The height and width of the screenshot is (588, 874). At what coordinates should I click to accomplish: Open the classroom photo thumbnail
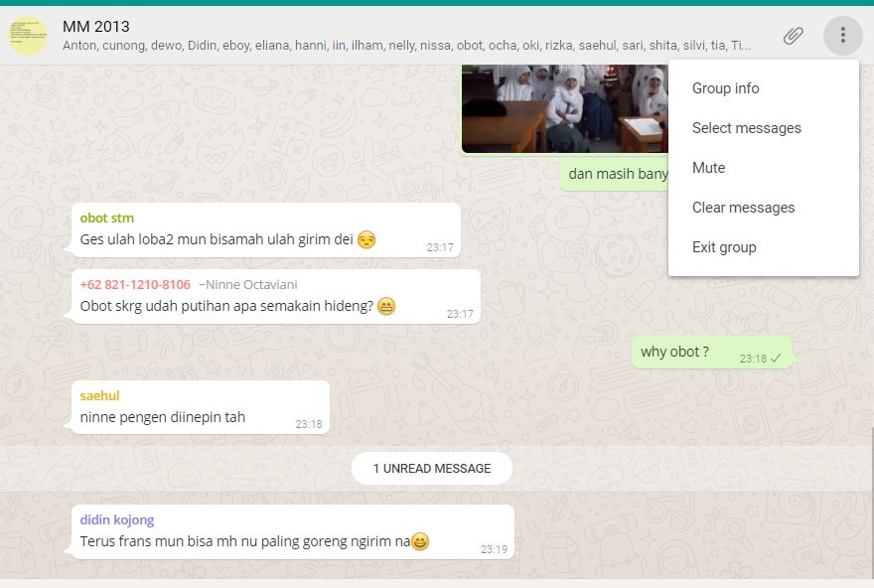click(565, 108)
